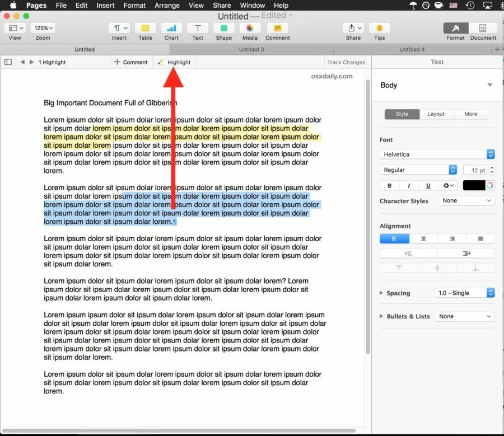Open the Helvetica font dropdown
Viewport: 504px width, 436px height.
pyautogui.click(x=437, y=154)
